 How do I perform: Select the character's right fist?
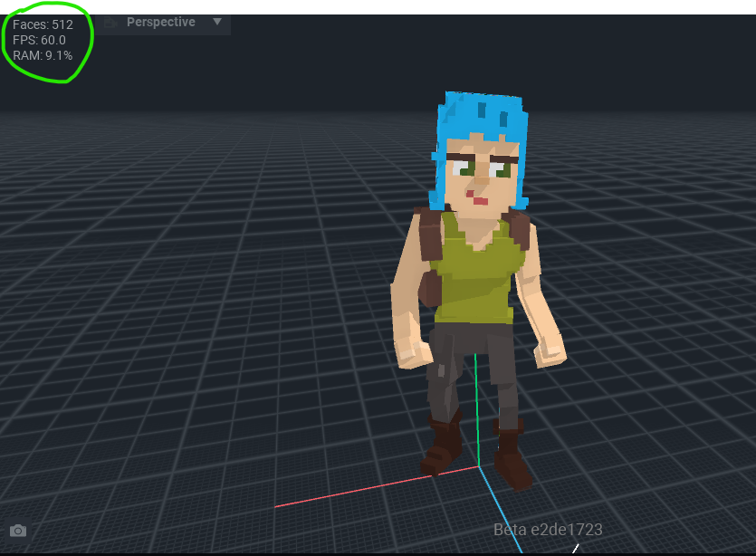550,349
